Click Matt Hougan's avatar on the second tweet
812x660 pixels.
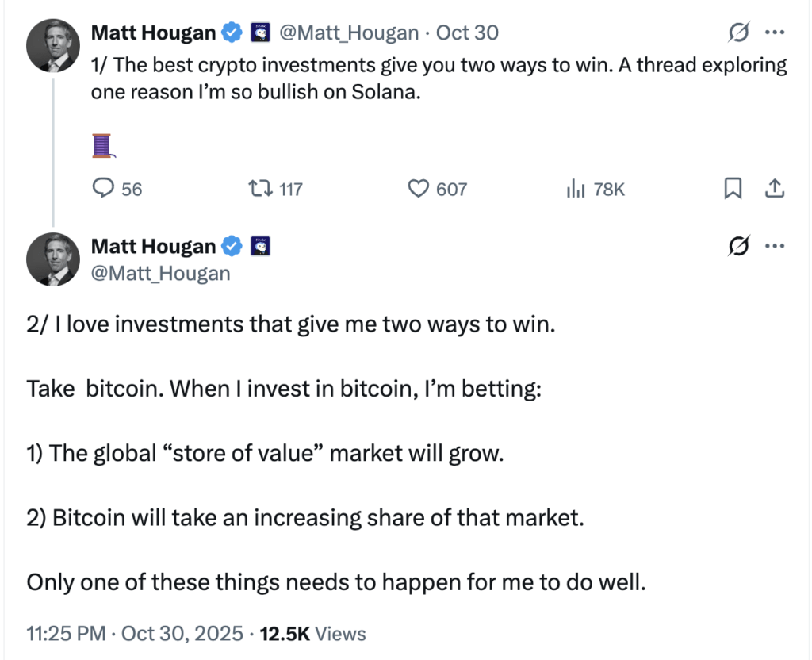(53, 259)
